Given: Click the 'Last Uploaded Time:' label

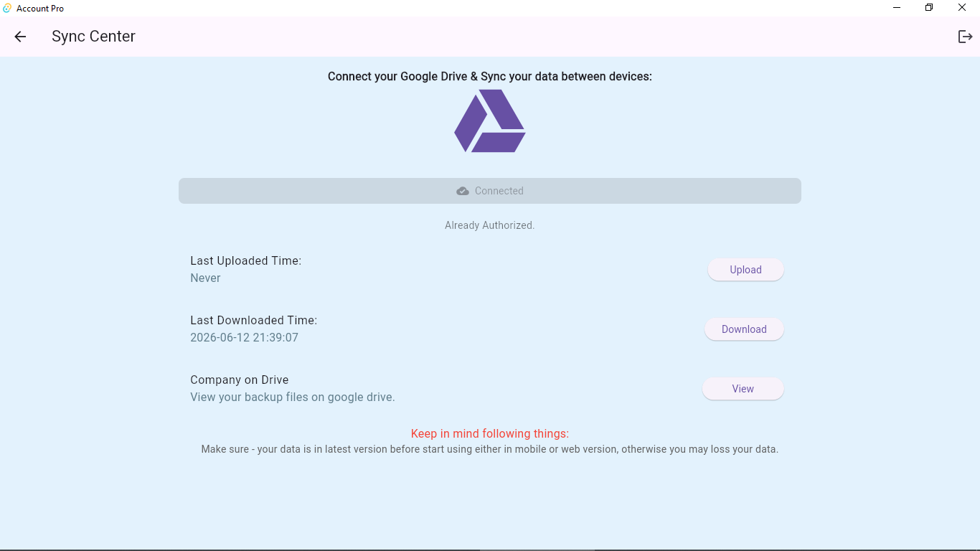Looking at the screenshot, I should pos(246,261).
